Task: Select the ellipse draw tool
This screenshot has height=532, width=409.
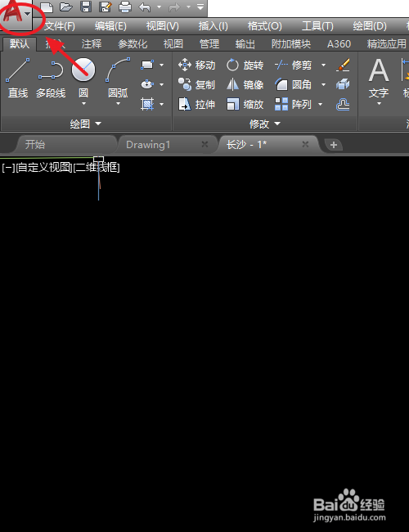Action: pyautogui.click(x=147, y=84)
